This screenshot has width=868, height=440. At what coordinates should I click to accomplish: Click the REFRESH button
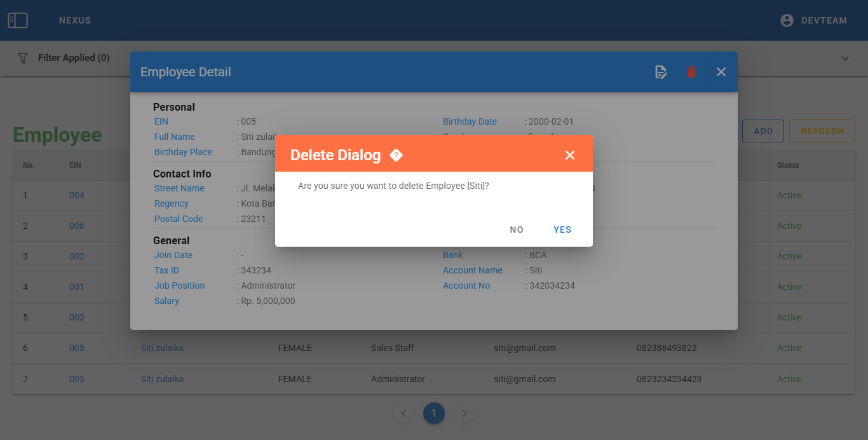[x=822, y=131]
